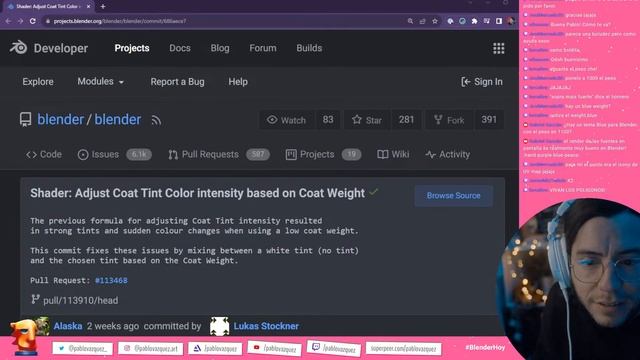640x360 pixels.
Task: Open the RSS feed icon
Action: (x=156, y=120)
